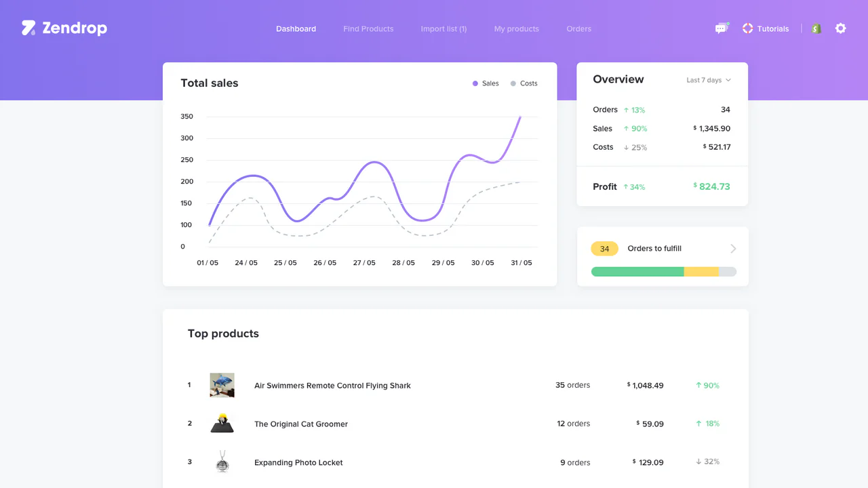This screenshot has height=488, width=868.
Task: Click the Cat Groomer product image
Action: coord(222,424)
